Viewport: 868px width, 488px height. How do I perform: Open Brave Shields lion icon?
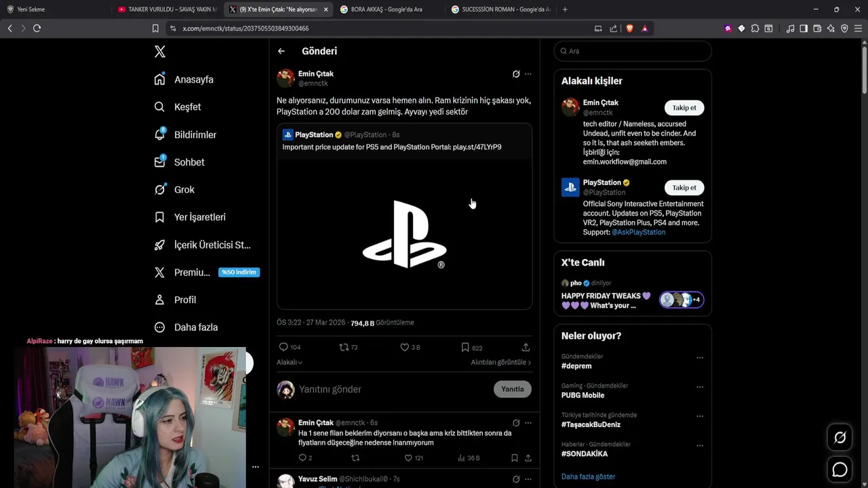tap(629, 28)
